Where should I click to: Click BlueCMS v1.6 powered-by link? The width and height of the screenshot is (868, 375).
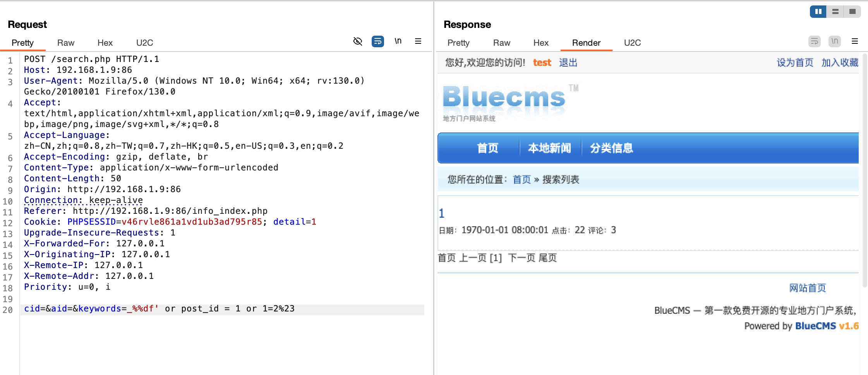pyautogui.click(x=827, y=326)
